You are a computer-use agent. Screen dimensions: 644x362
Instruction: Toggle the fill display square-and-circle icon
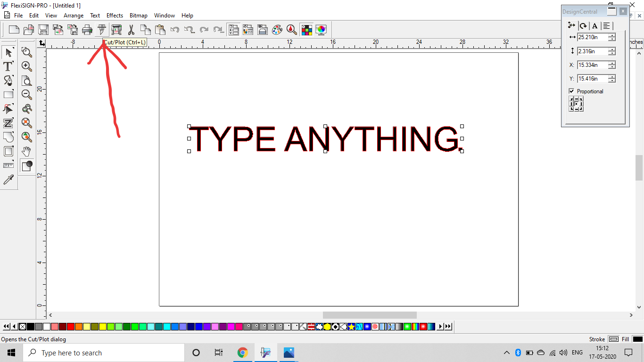(x=27, y=165)
